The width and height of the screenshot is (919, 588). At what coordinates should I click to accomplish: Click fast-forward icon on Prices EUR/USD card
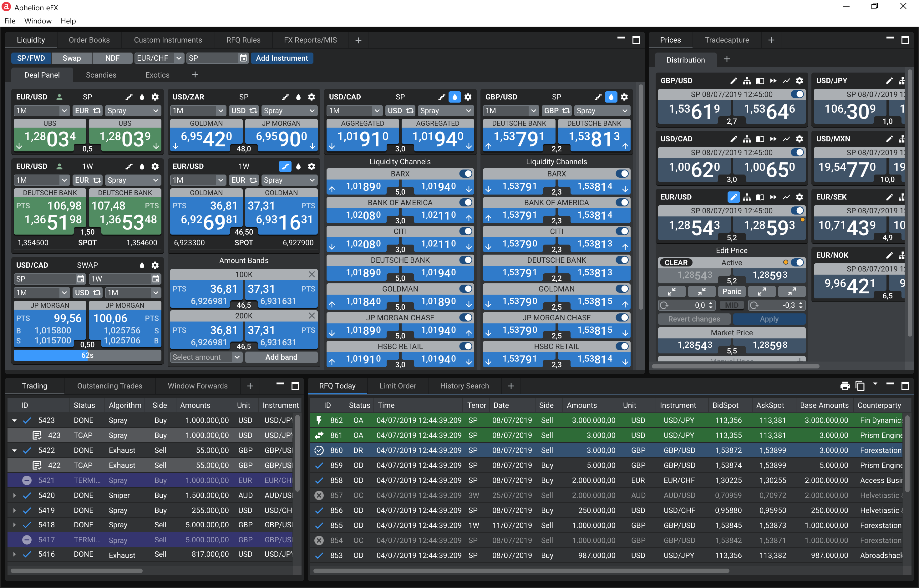(x=773, y=197)
